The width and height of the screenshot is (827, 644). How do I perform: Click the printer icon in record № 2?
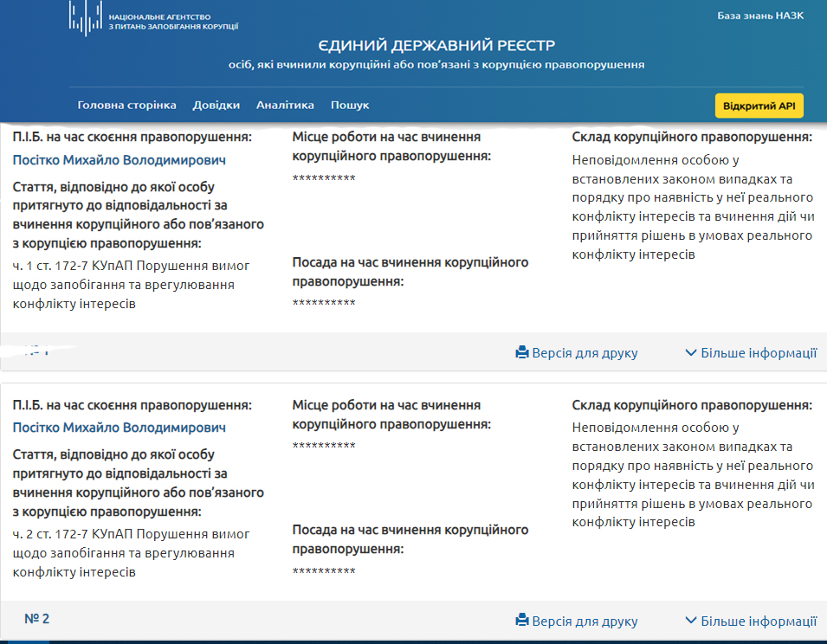[x=521, y=621]
